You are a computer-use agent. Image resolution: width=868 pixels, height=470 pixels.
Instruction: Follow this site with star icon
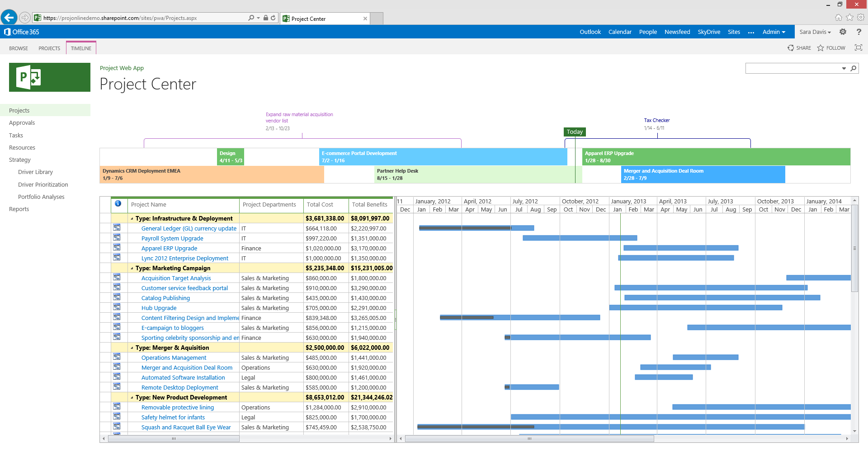[831, 48]
